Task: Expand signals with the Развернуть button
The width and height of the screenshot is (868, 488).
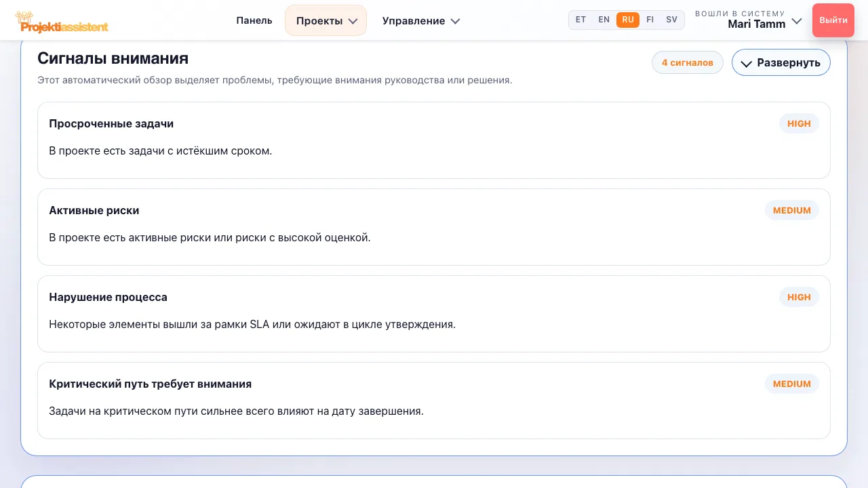Action: [x=781, y=62]
